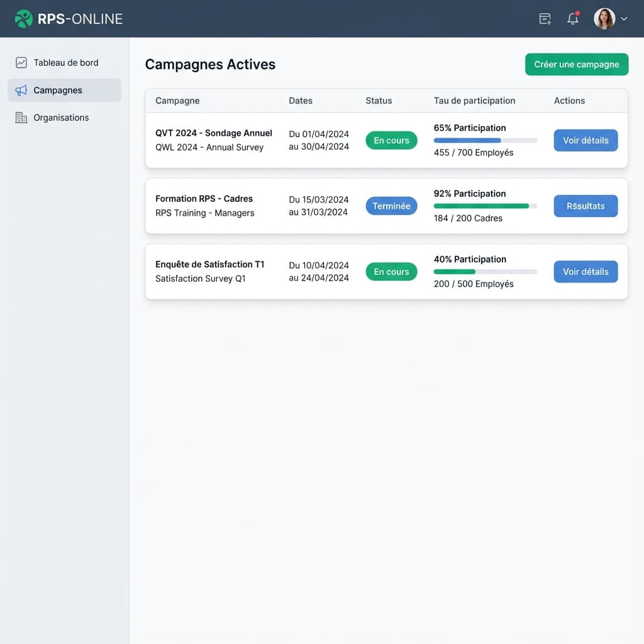The width and height of the screenshot is (644, 644).
Task: Click the RPS-Online logo icon
Action: [x=23, y=19]
